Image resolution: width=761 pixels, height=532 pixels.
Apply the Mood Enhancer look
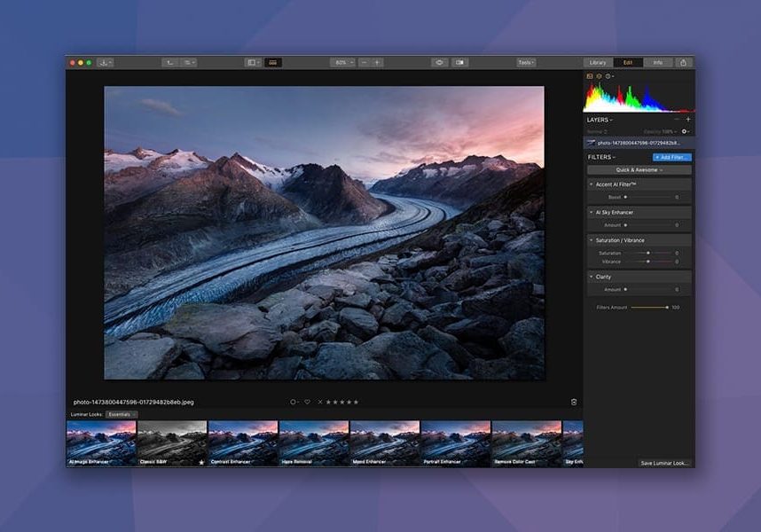[384, 443]
